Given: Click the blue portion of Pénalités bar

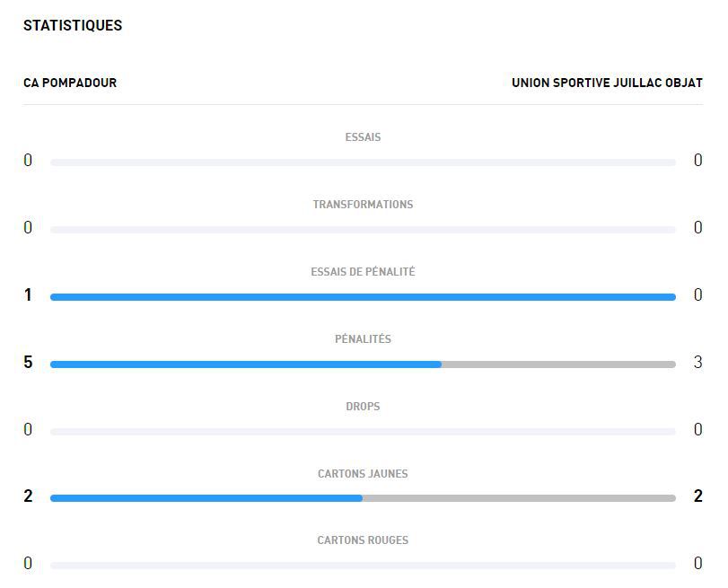Looking at the screenshot, I should click(245, 364).
